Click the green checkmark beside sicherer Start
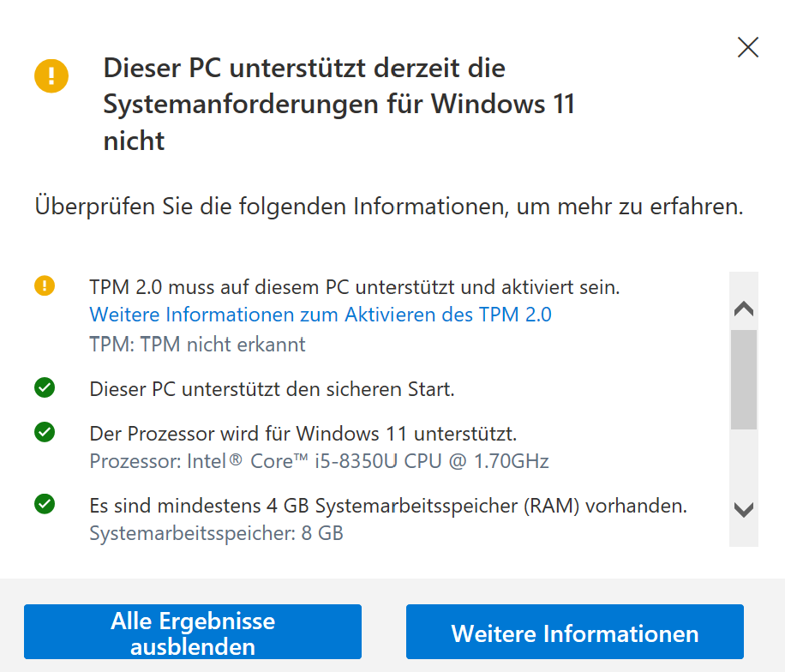The image size is (785, 672). click(x=45, y=386)
